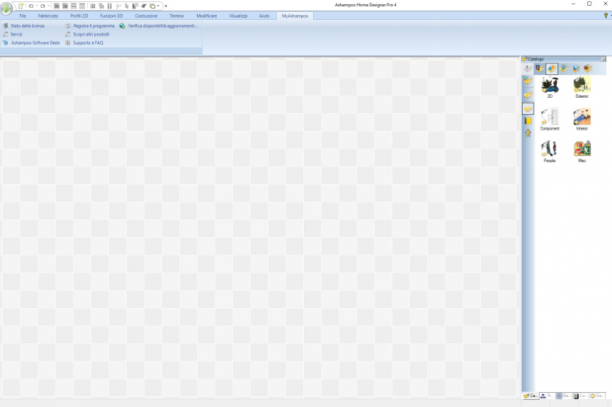
Task: Open the Interior catalog folder
Action: (582, 119)
